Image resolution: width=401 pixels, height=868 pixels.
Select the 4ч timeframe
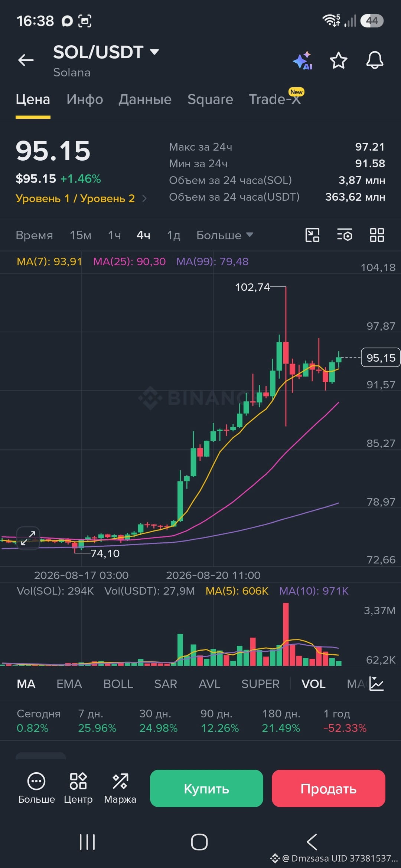click(x=143, y=235)
